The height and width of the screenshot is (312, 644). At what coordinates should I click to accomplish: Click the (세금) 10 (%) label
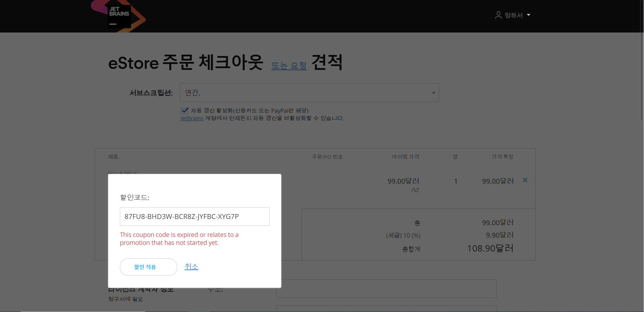pyautogui.click(x=403, y=236)
